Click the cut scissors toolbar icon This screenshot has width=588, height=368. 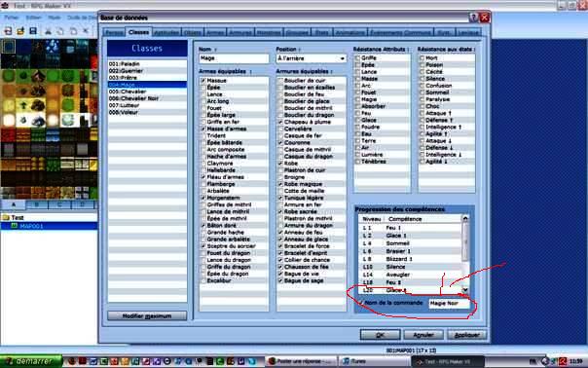[x=48, y=31]
